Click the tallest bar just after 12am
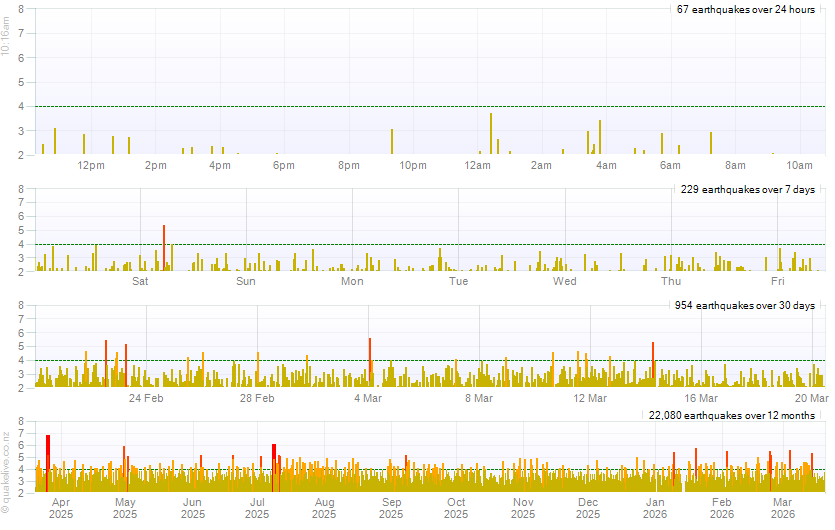 pyautogui.click(x=491, y=135)
